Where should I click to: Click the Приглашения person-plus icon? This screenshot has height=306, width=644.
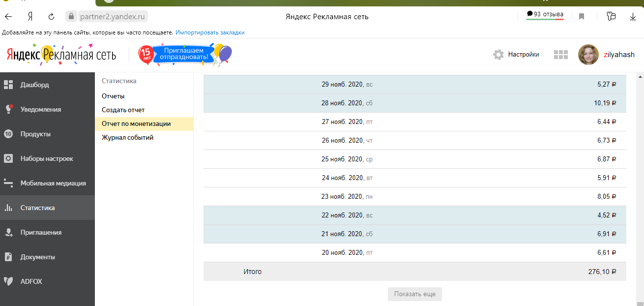(x=8, y=232)
